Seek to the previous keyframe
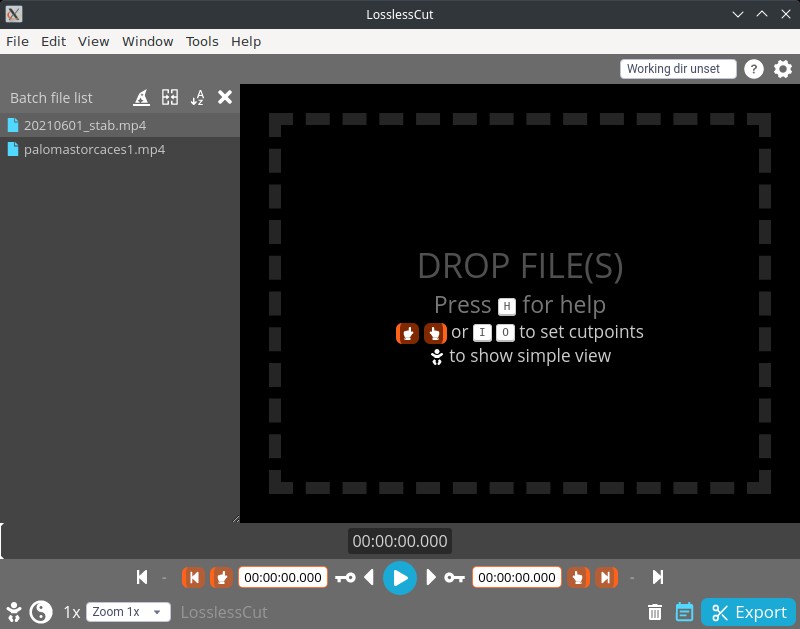 coord(345,577)
